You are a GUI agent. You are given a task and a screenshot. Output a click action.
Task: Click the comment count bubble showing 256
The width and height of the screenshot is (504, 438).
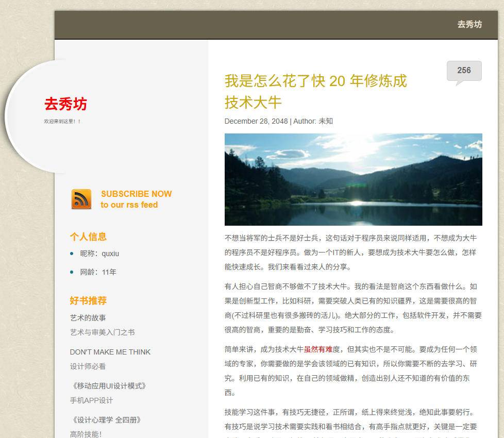[x=463, y=71]
